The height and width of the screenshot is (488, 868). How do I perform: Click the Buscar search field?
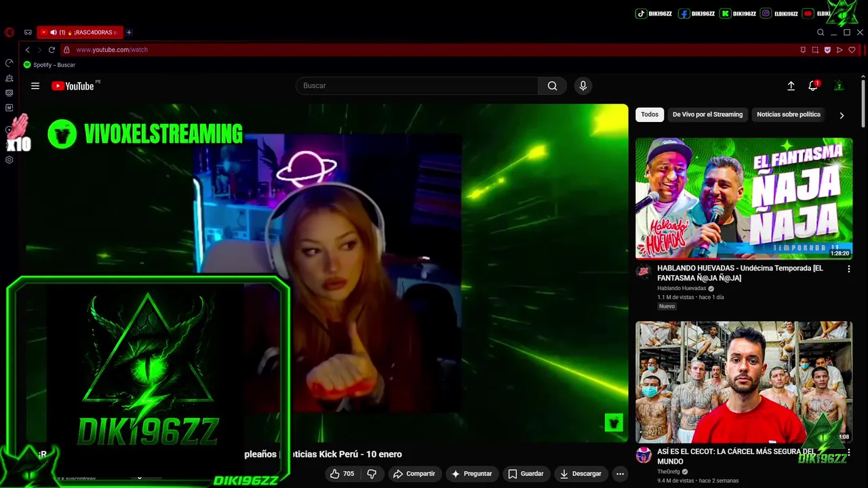417,85
